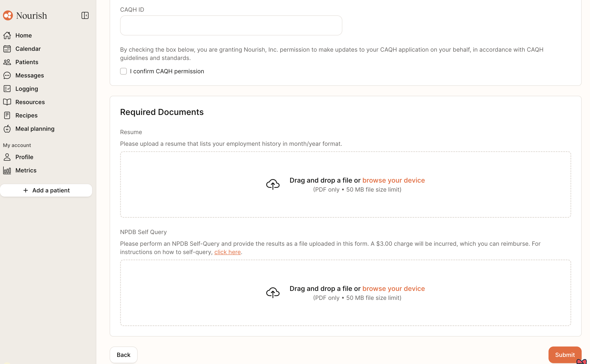590x364 pixels.
Task: Open the Recipes page
Action: (26, 115)
